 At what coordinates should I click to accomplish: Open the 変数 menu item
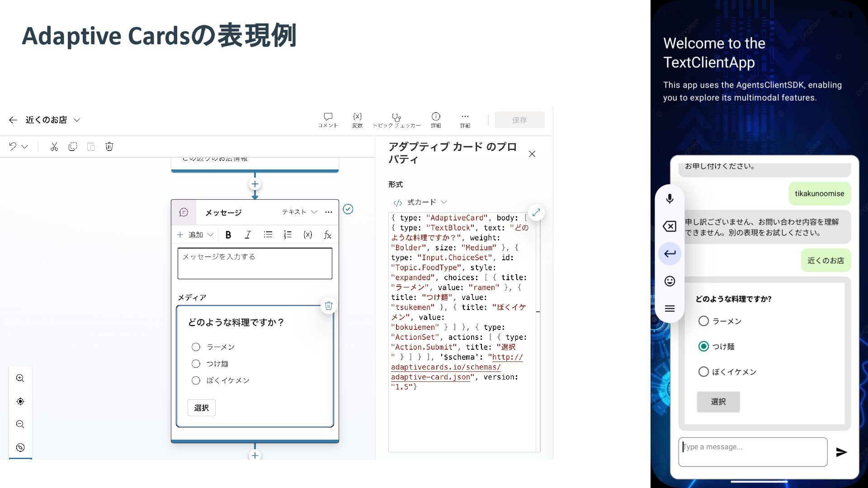pos(357,120)
